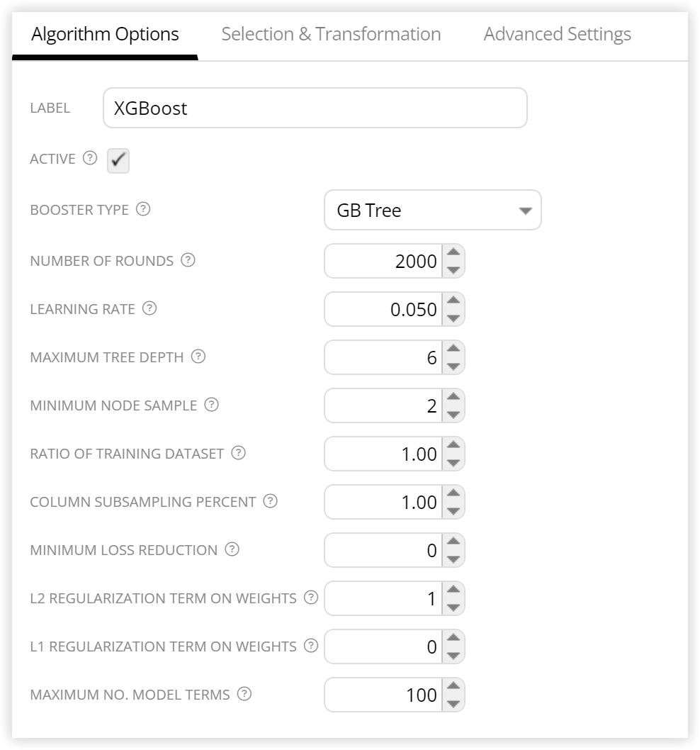Image resolution: width=700 pixels, height=750 pixels.
Task: Decrease MAXIMUM NO. MODEL TERMS value
Action: 453,704
